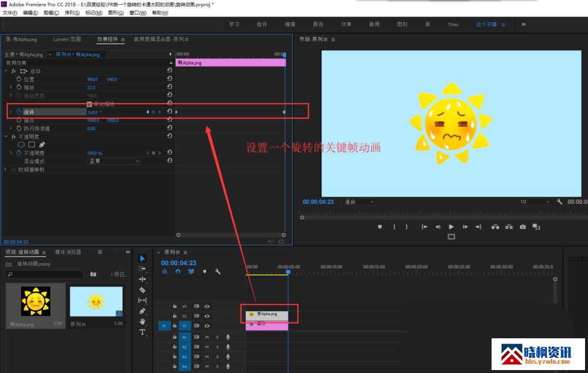Click the Project panel search field

tap(45, 274)
